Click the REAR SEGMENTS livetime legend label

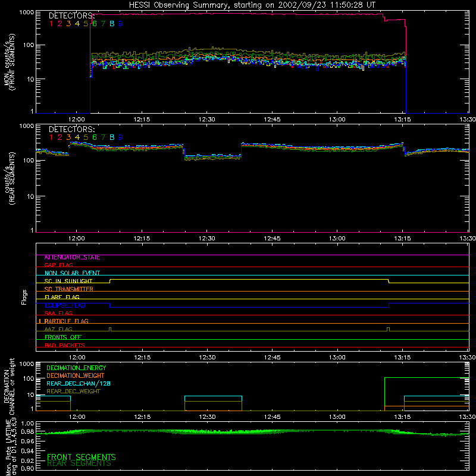[79, 464]
